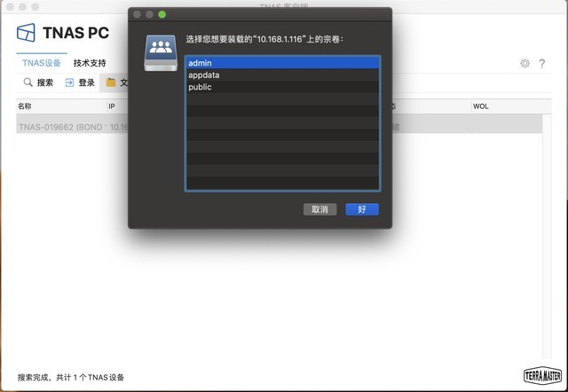
Task: Select device row TNAS-019662
Action: tap(279, 124)
